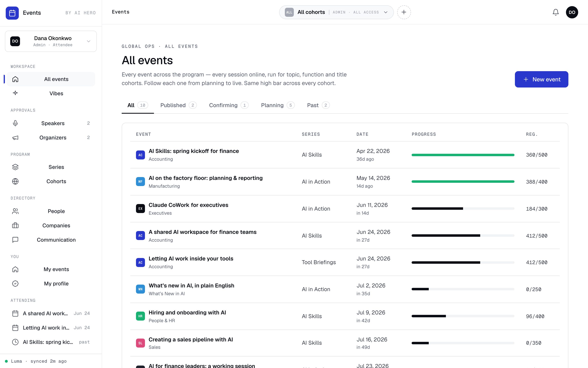Viewport: 588px width, 368px height.
Task: Switch to the Published tab
Action: [x=178, y=105]
